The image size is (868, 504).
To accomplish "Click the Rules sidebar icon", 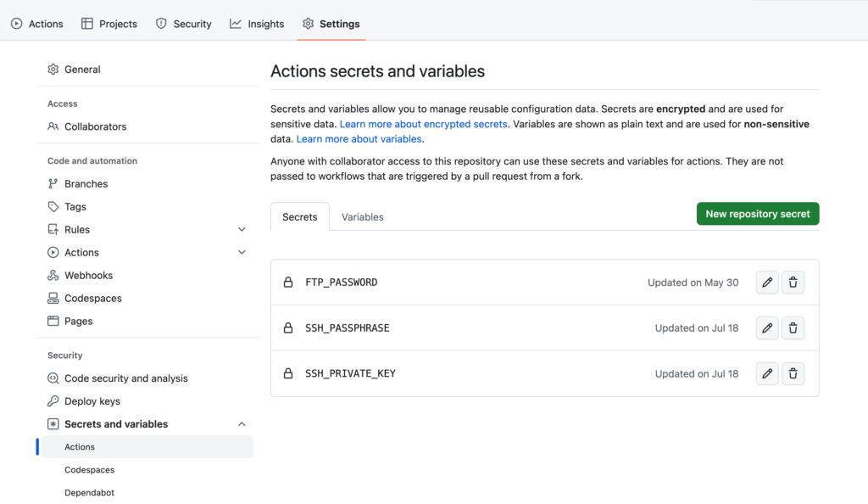I will [53, 229].
